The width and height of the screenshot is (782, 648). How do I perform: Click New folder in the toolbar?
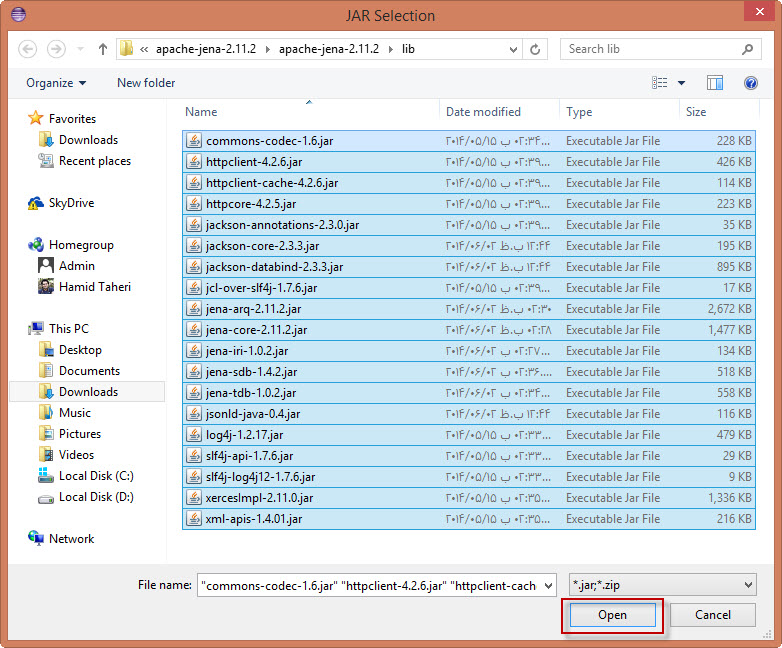[146, 83]
